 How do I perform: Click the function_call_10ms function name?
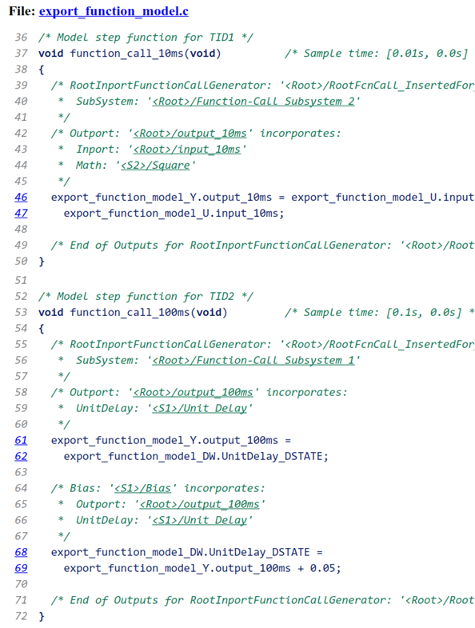[x=127, y=53]
